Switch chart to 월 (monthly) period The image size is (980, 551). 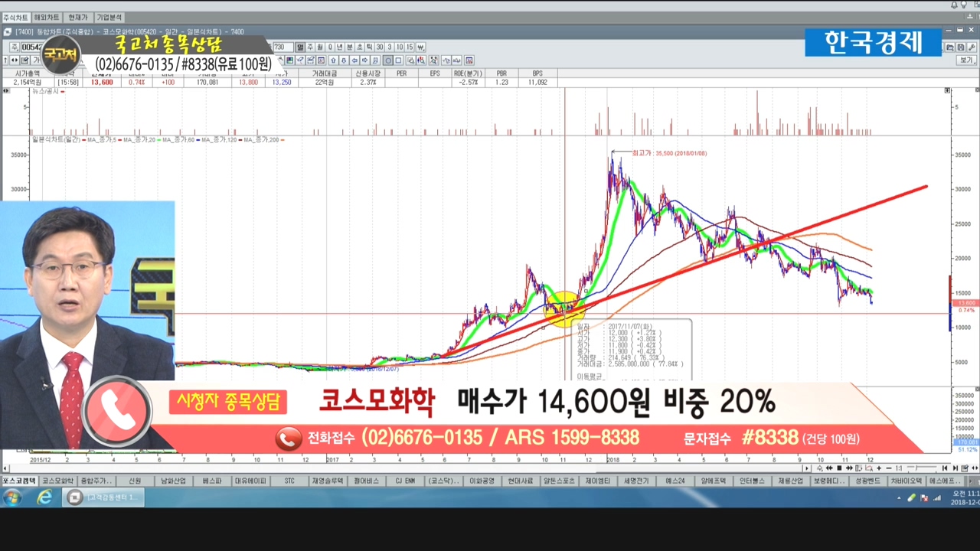coord(320,47)
